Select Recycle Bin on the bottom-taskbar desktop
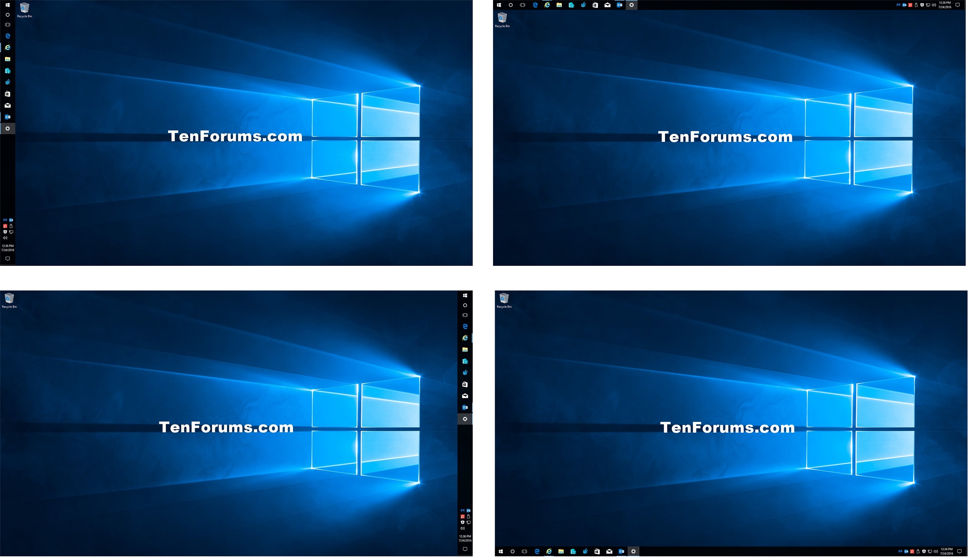This screenshot has height=560, width=970. click(x=504, y=300)
